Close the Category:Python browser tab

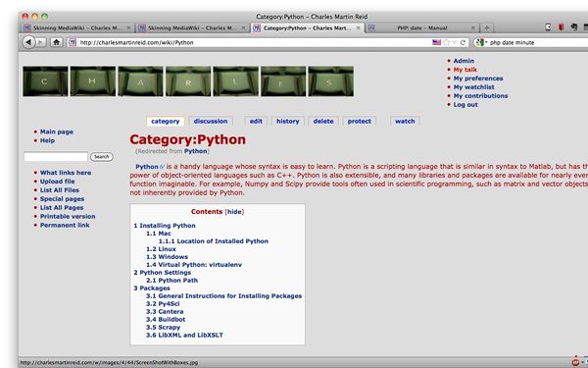pyautogui.click(x=358, y=27)
